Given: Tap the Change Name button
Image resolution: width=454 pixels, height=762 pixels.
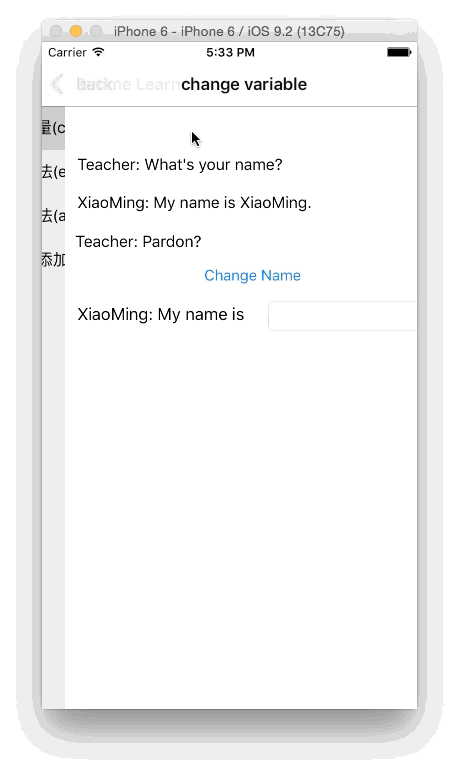Looking at the screenshot, I should (252, 276).
